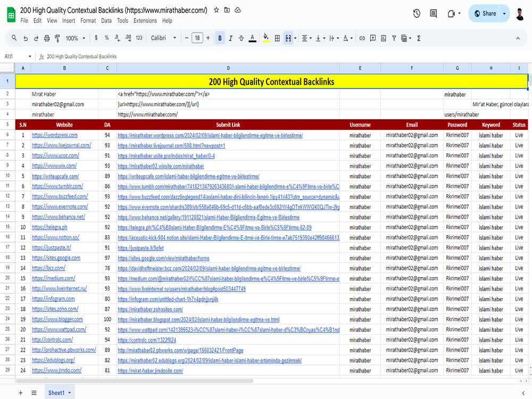
Task: Open the Name box dropdown arrow
Action: tap(30, 56)
